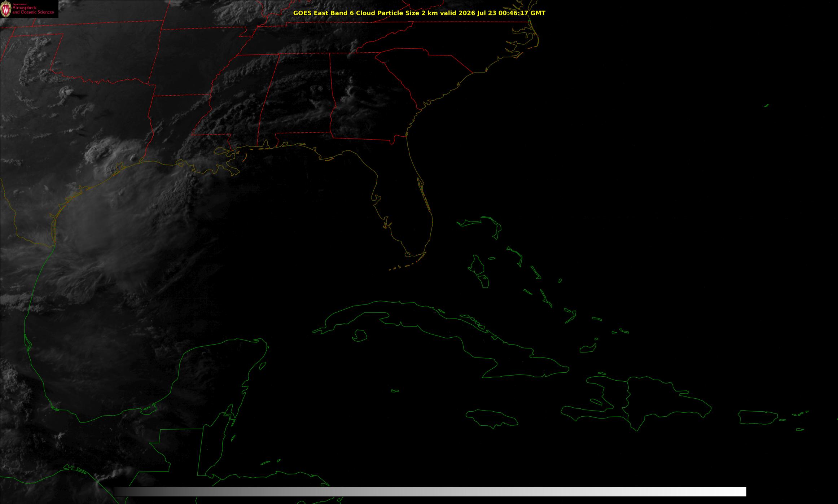Select the yellow GOES East Band 6 title
This screenshot has width=838, height=504.
tap(419, 13)
